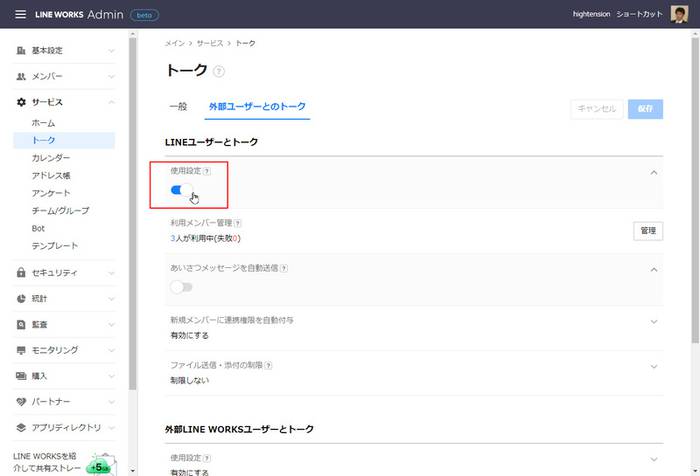This screenshot has height=476, width=700.
Task: Open アドレス帳 in the service menu
Action: coord(51,175)
